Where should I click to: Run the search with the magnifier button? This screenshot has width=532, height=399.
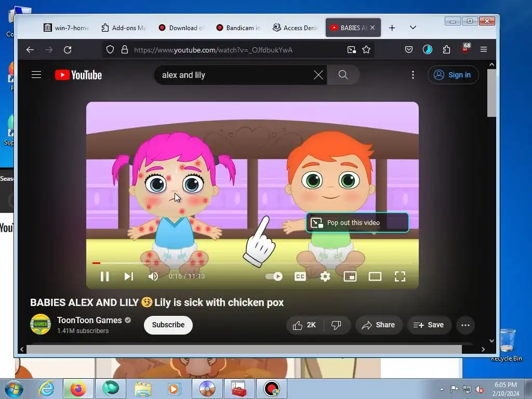coord(343,75)
